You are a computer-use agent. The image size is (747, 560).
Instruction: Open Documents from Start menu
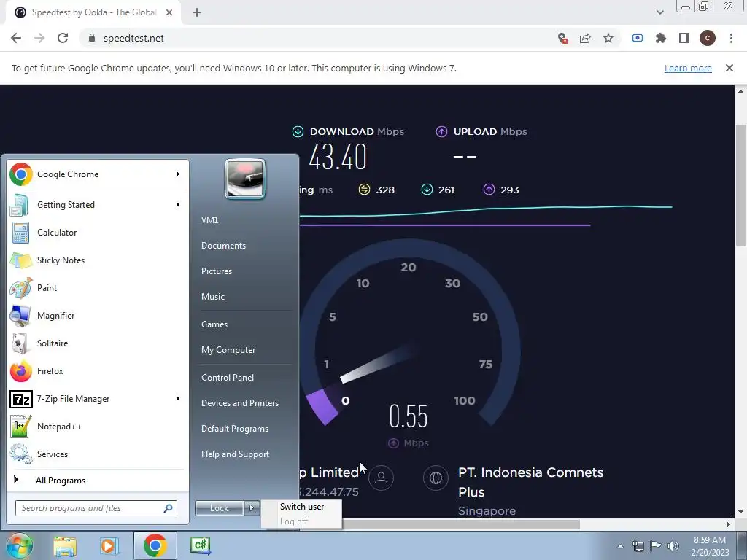click(x=223, y=246)
